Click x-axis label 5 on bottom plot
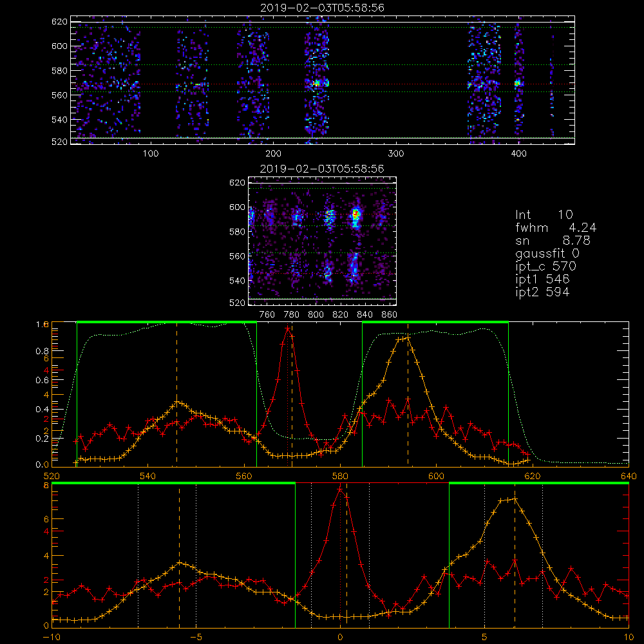This screenshot has height=644, width=644. (x=484, y=638)
